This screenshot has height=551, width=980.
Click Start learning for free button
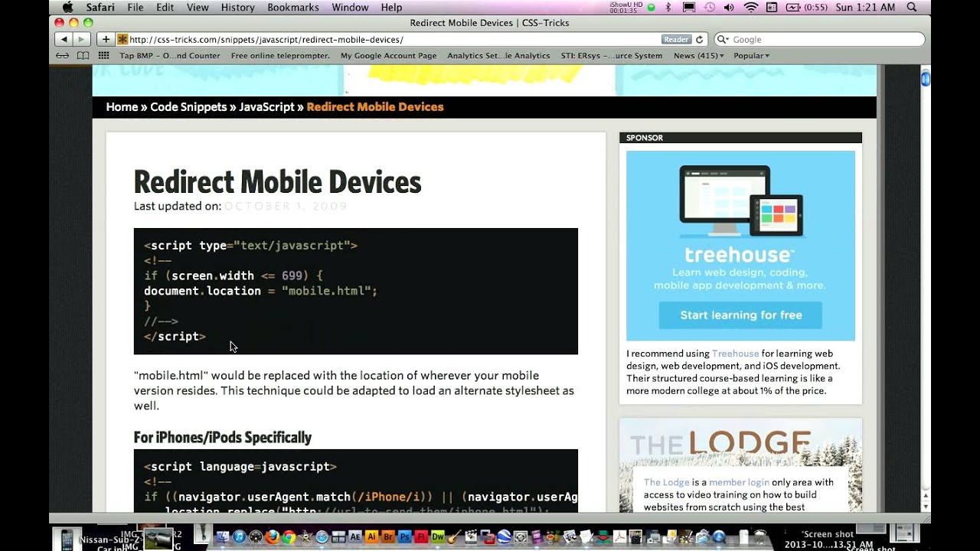(x=741, y=315)
